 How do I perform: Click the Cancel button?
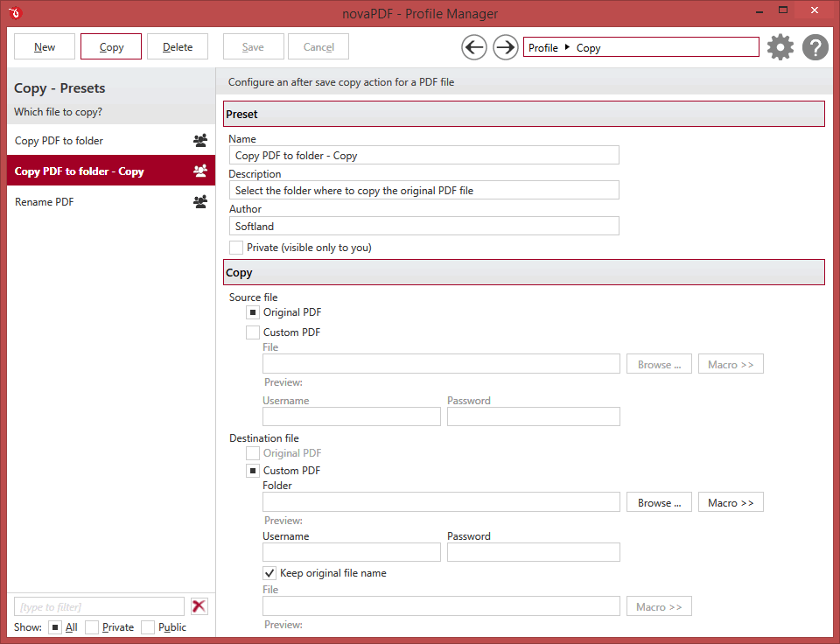coord(318,46)
